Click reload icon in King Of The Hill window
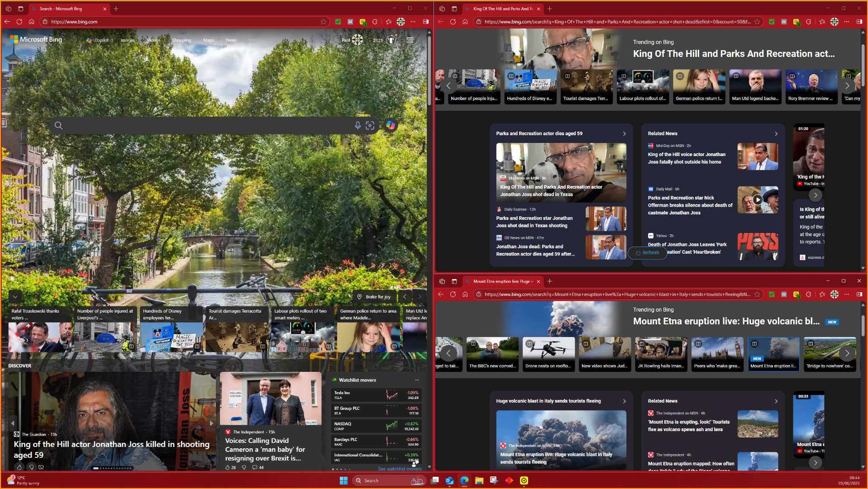The image size is (868, 489). [453, 22]
